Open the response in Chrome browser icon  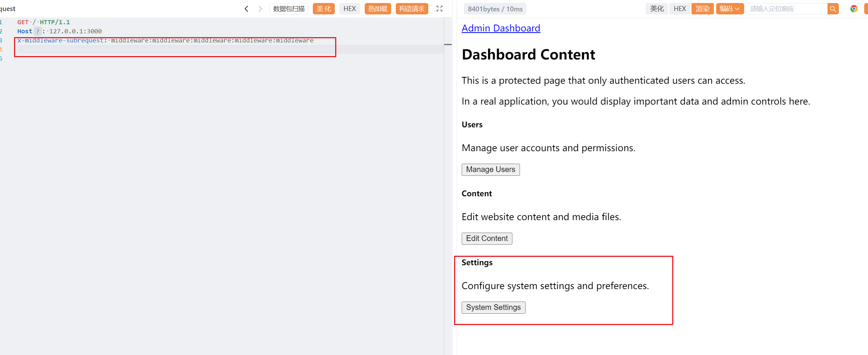tap(854, 9)
